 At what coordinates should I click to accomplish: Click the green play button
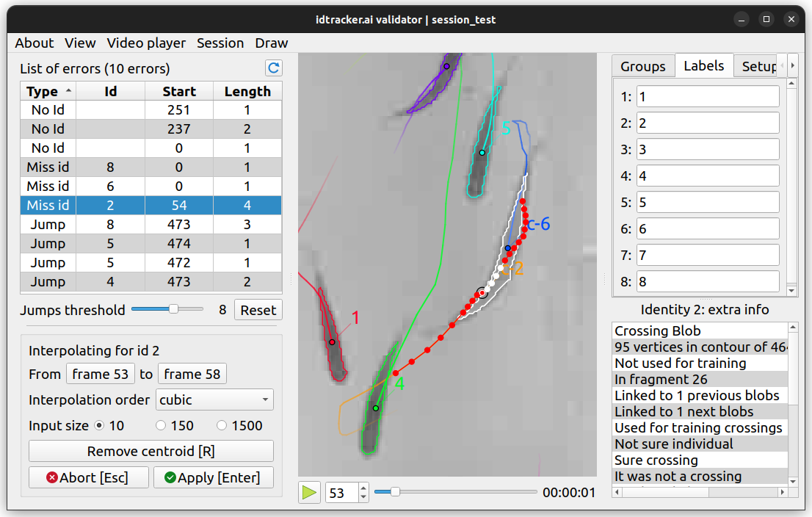pos(309,492)
